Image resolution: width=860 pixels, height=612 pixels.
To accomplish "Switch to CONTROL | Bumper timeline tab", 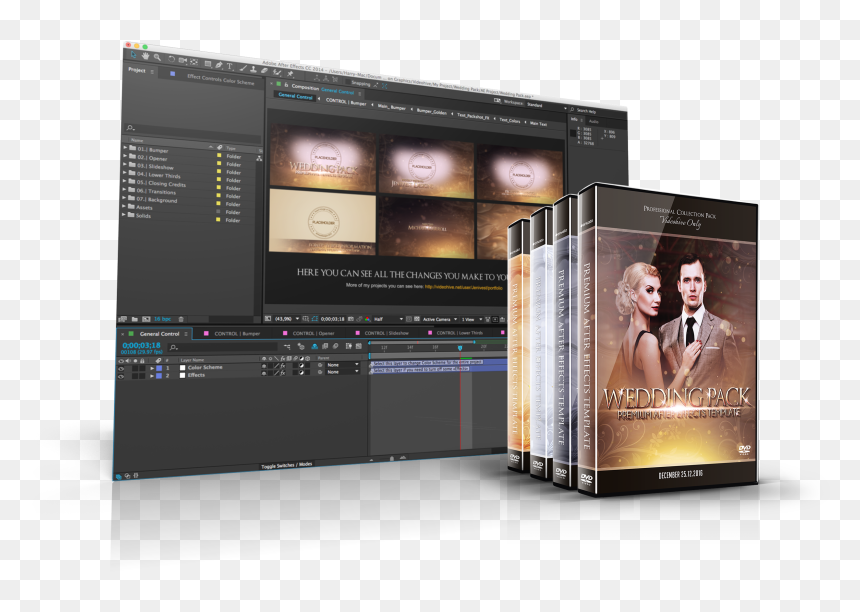I will pyautogui.click(x=237, y=333).
